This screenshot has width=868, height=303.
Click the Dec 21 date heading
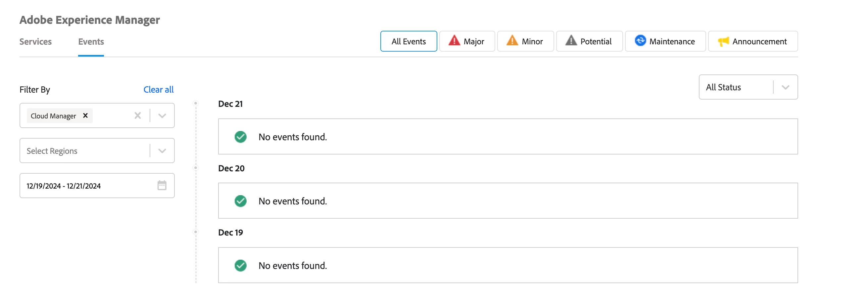230,104
